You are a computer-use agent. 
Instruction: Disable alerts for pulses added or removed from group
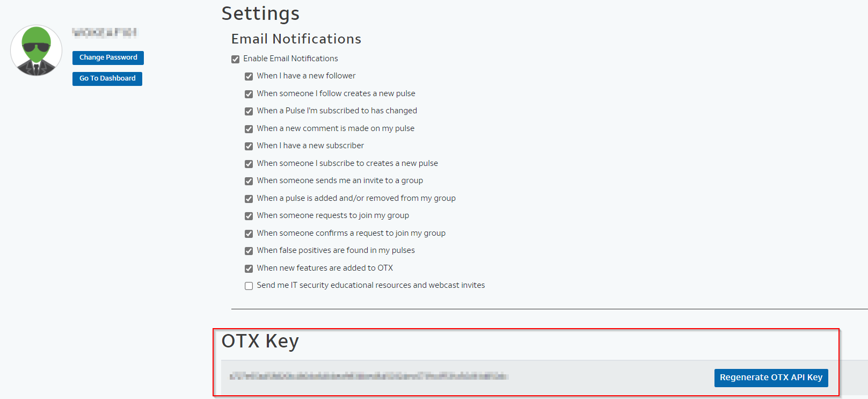[249, 199]
